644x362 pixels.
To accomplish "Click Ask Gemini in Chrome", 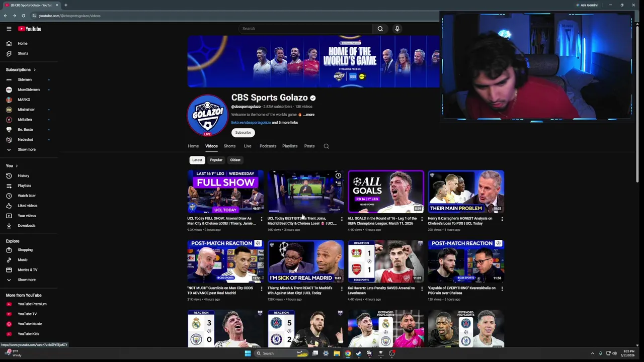I will 586,5.
